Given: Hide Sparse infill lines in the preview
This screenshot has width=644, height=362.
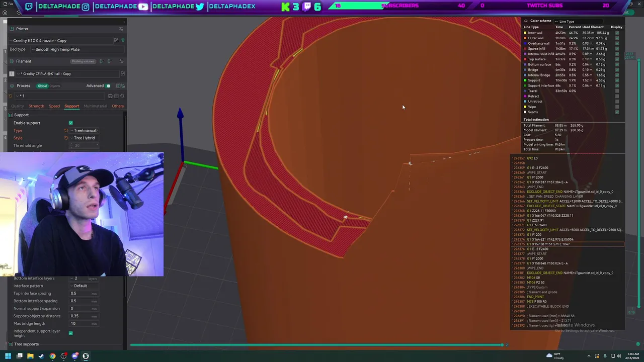Looking at the screenshot, I should [x=617, y=49].
